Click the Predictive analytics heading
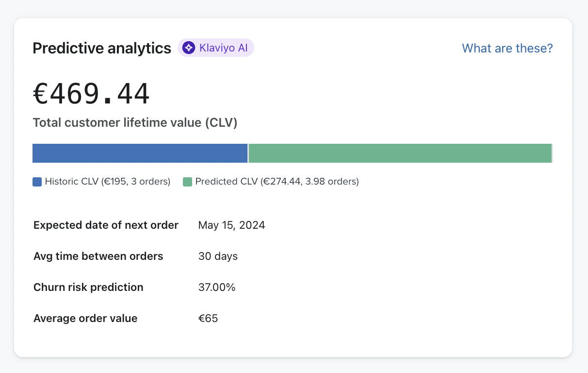The height and width of the screenshot is (373, 588). (102, 48)
